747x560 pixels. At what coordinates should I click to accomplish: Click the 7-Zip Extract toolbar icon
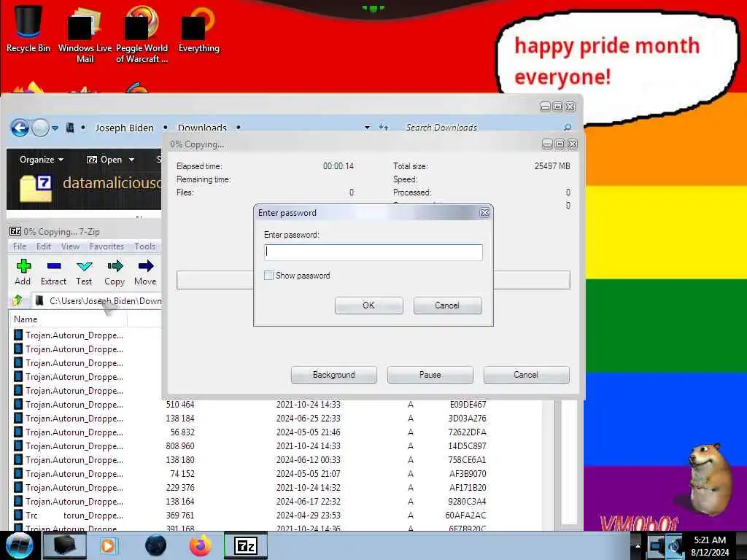53,273
